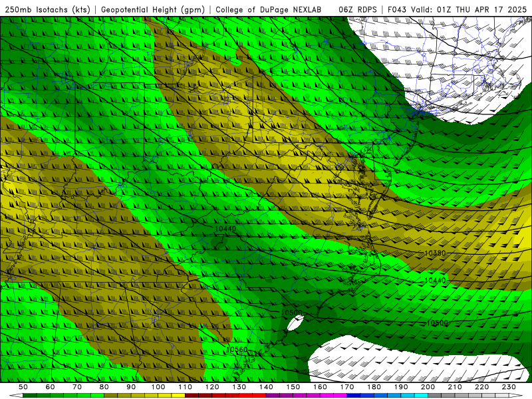Click the 130 value on the color scale
532x399 pixels.
[x=239, y=387]
